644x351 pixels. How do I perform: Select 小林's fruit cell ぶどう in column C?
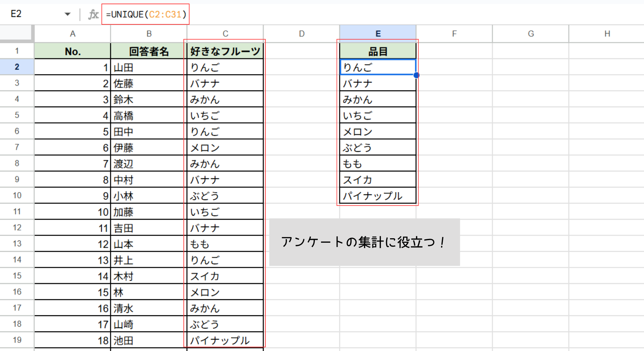pos(225,196)
